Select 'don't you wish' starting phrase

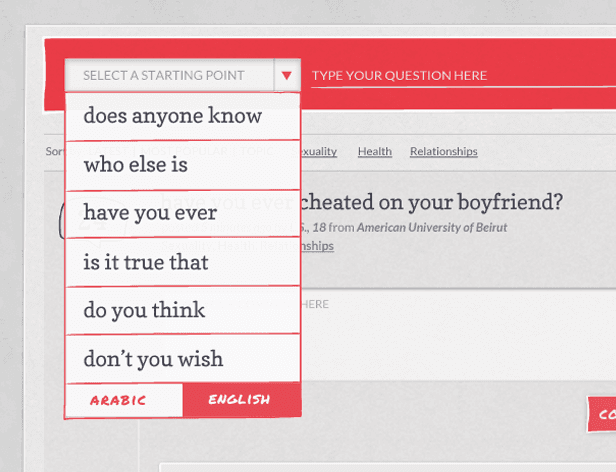pos(183,359)
